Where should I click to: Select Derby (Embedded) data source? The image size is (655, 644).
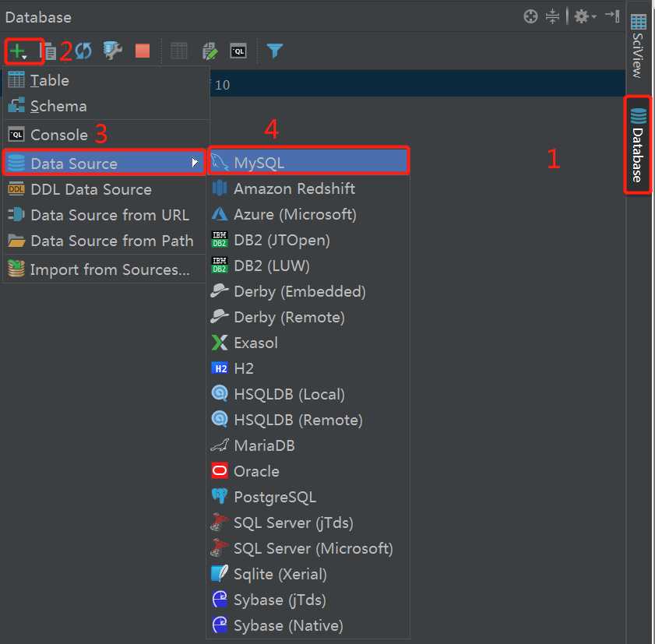pos(308,291)
